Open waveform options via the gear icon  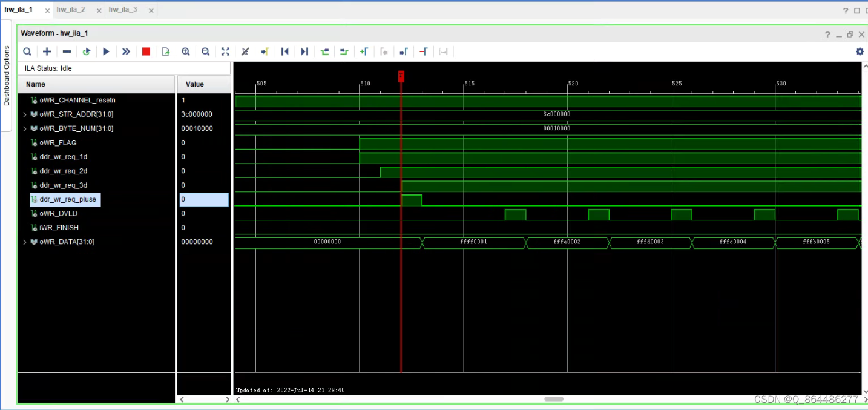860,51
